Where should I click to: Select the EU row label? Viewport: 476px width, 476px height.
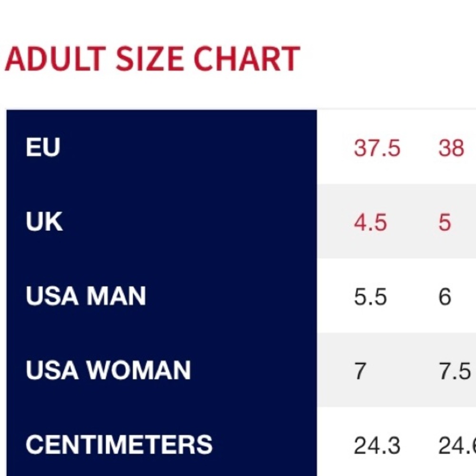(43, 148)
